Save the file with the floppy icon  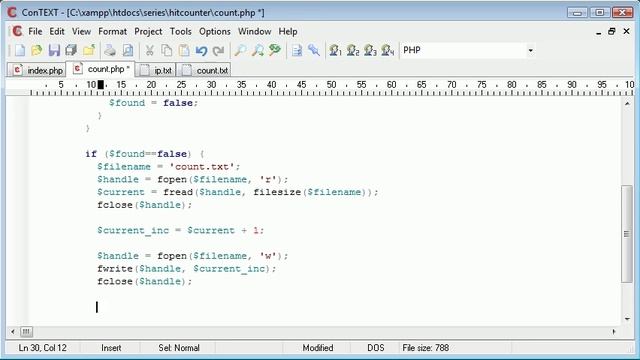click(54, 50)
